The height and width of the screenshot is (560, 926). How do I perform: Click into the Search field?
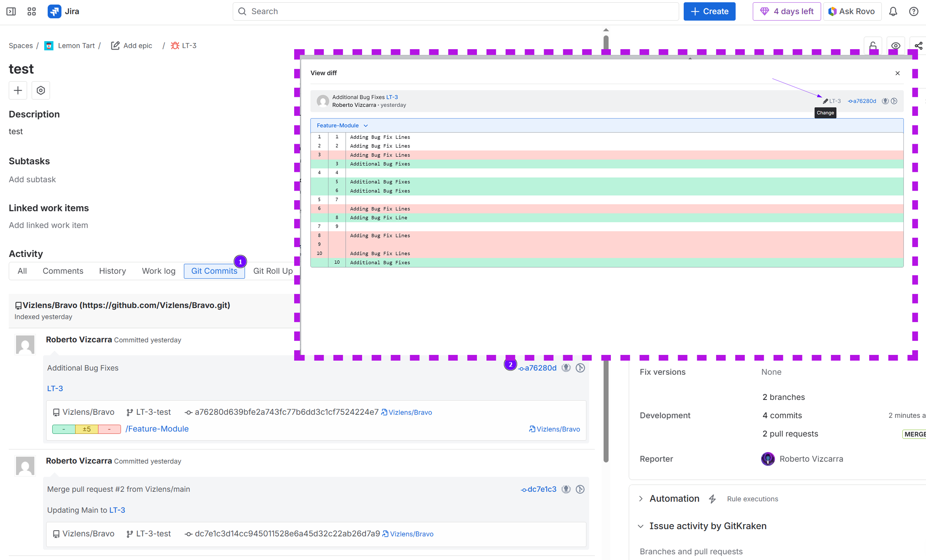tap(456, 11)
